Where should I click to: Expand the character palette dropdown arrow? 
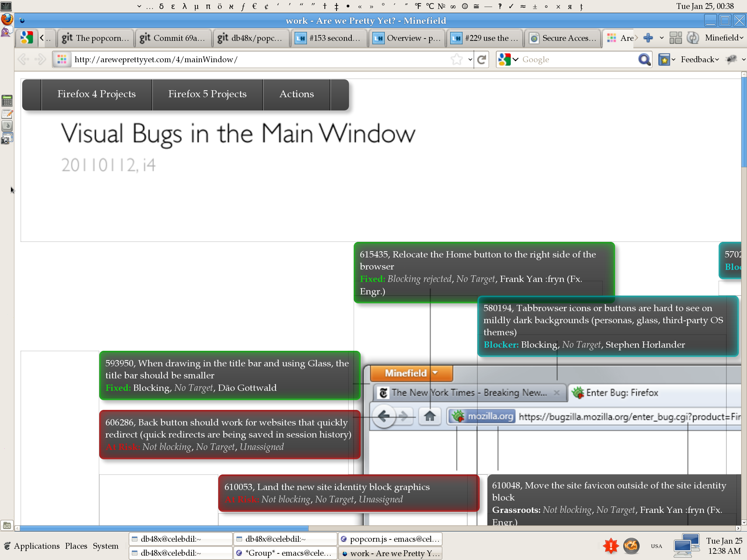139,6
